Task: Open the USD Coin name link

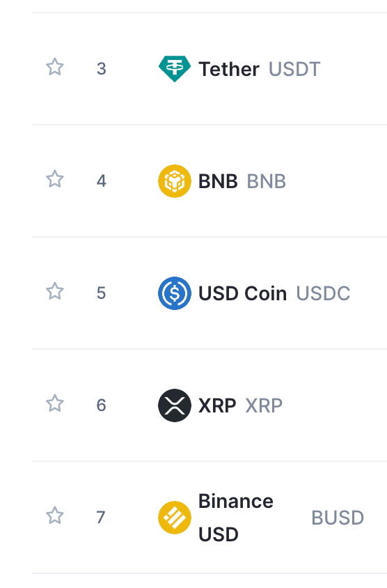Action: pos(243,293)
